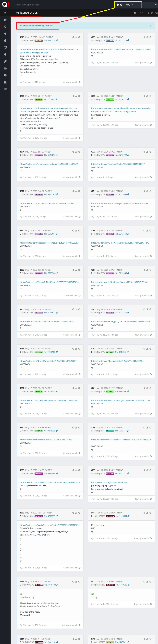Image resolution: width=158 pixels, height=644 pixels.
Task: Click the Guardian_P.png image thumbnail
Action: point(21,594)
